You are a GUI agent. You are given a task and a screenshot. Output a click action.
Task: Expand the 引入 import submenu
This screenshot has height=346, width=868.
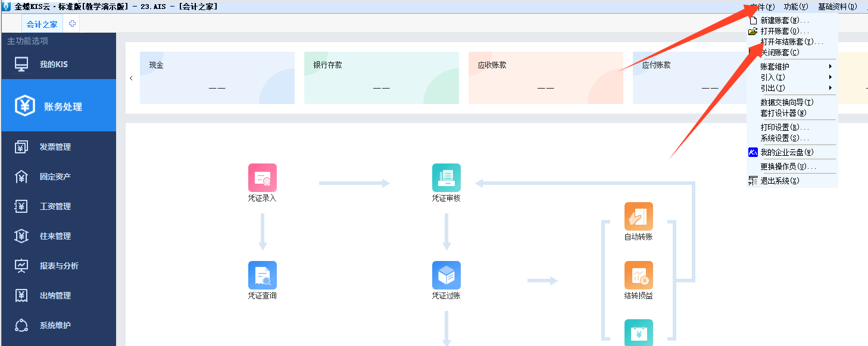tap(773, 77)
